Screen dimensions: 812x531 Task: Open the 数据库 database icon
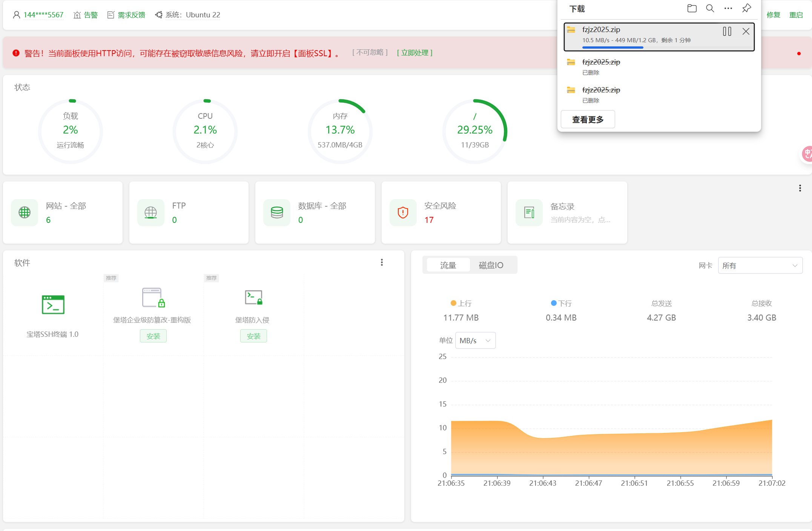click(x=277, y=213)
